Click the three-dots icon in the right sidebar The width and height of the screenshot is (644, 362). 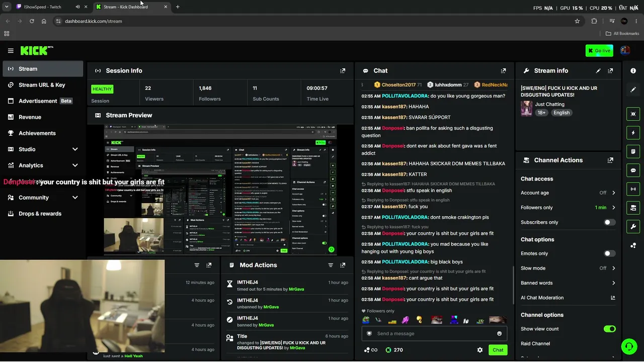[x=633, y=245]
